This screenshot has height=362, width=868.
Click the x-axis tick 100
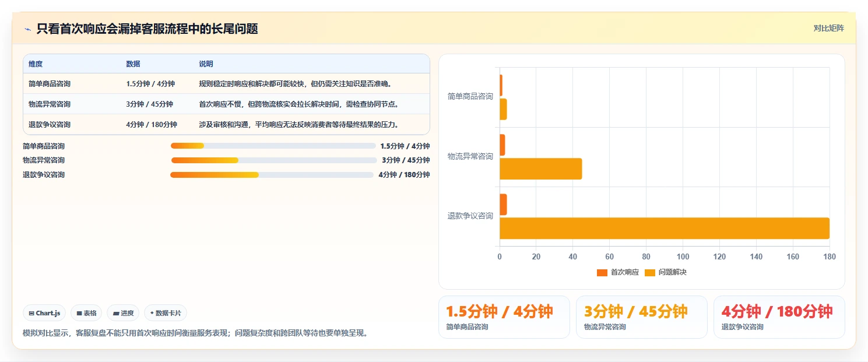coord(683,256)
